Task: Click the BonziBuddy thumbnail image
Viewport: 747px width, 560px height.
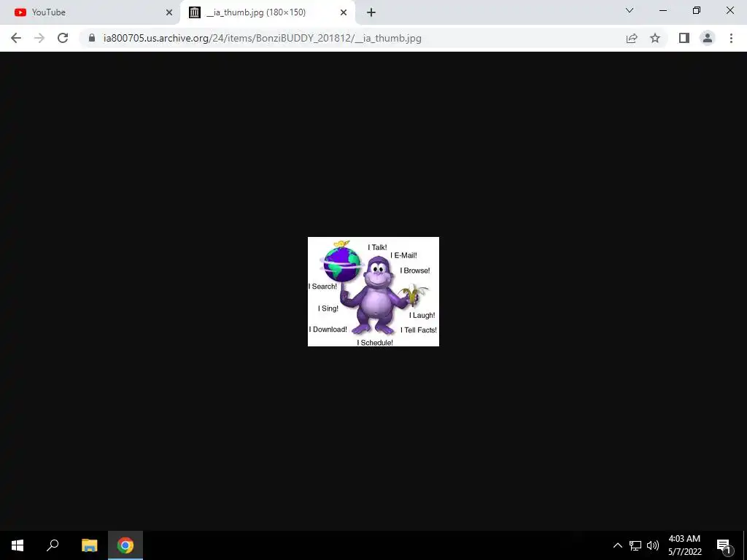Action: (373, 292)
